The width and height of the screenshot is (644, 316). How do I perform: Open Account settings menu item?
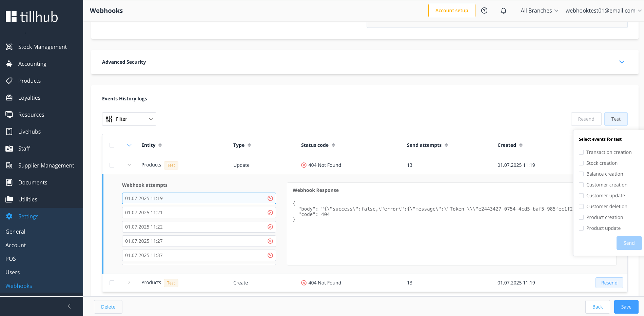pos(16,245)
